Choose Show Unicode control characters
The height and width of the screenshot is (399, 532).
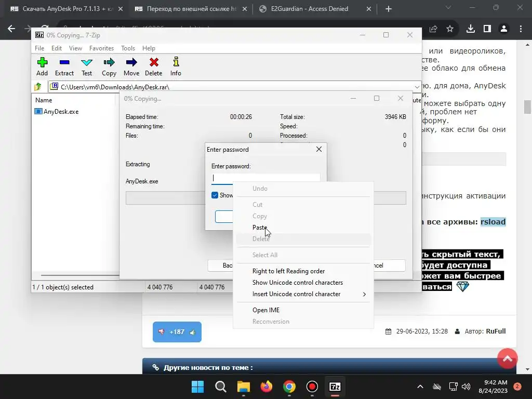[298, 283]
